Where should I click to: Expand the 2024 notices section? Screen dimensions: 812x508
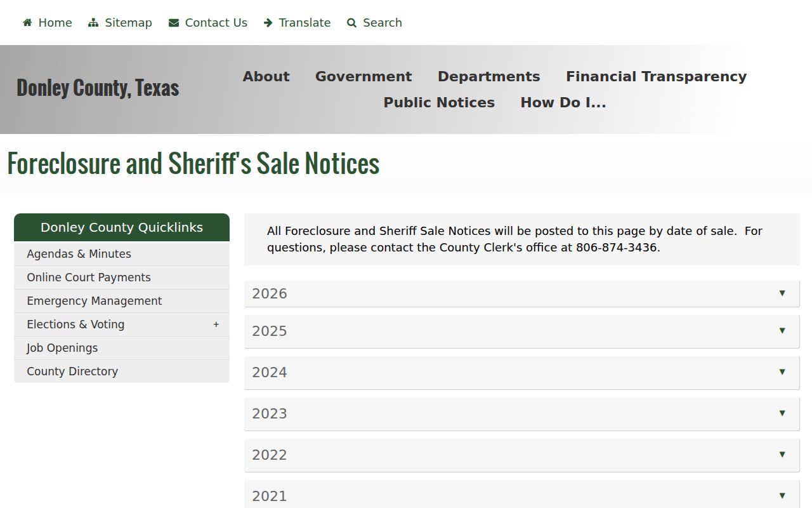[x=522, y=372]
